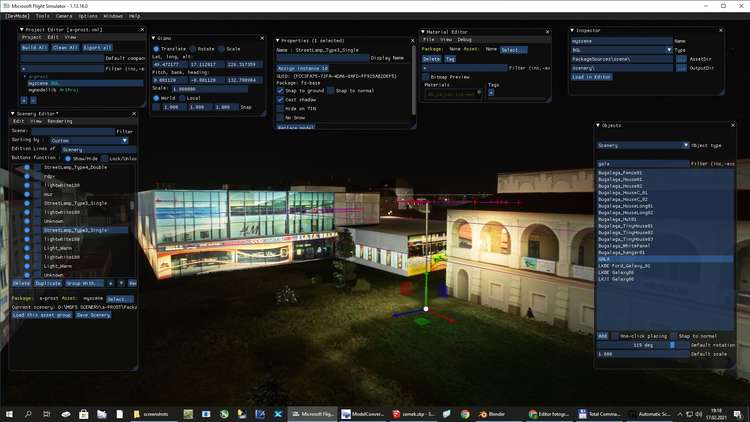Open the Tools menu
Viewport: 750px width, 422px height.
coord(43,16)
